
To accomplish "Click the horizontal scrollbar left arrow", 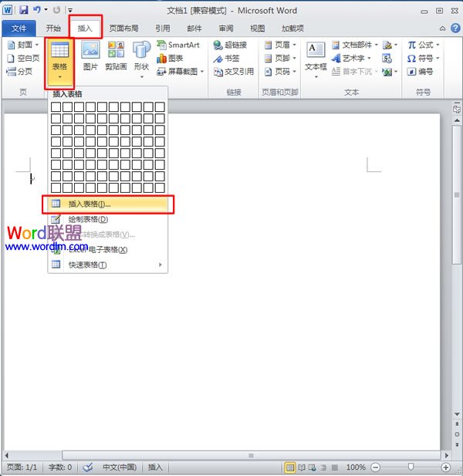I will (x=6, y=455).
